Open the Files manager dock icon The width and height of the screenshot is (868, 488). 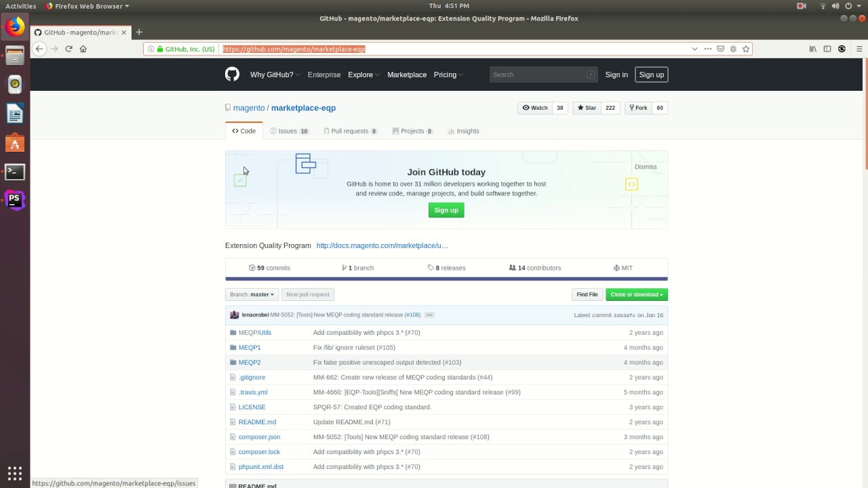[x=15, y=56]
